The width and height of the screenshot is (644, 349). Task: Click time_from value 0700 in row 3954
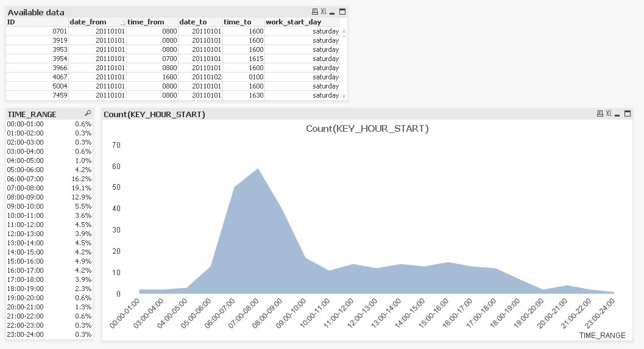click(x=152, y=59)
